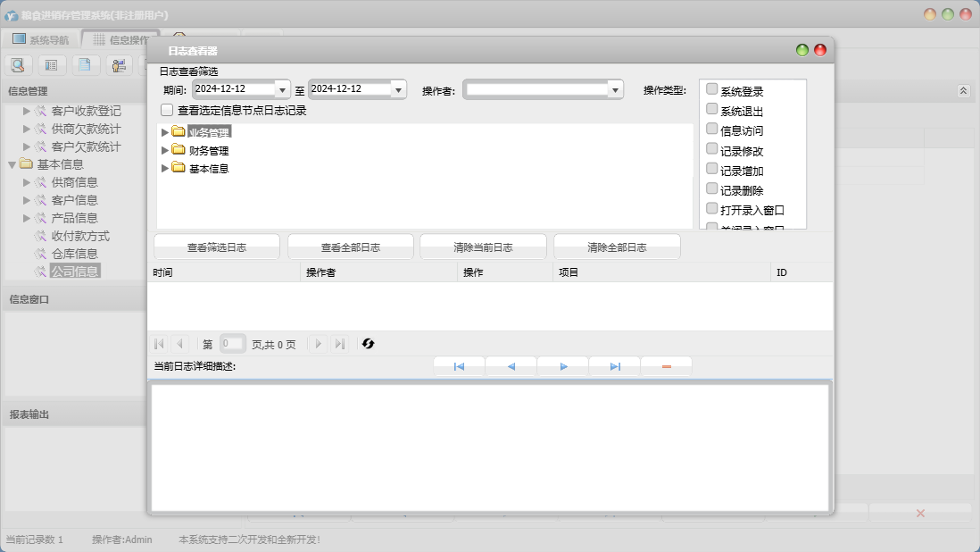Select 客户收款登记 in left tree

[87, 111]
